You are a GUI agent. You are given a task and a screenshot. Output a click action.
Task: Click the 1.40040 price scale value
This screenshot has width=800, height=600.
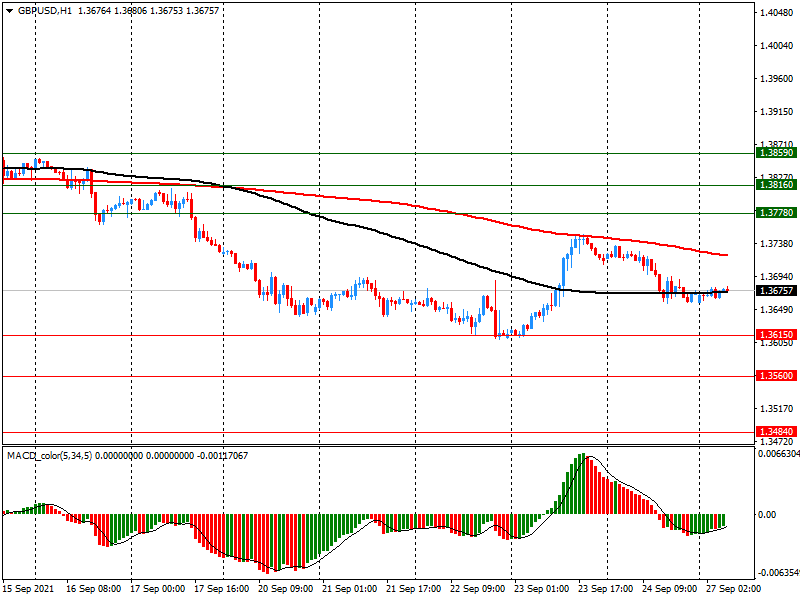(x=777, y=46)
